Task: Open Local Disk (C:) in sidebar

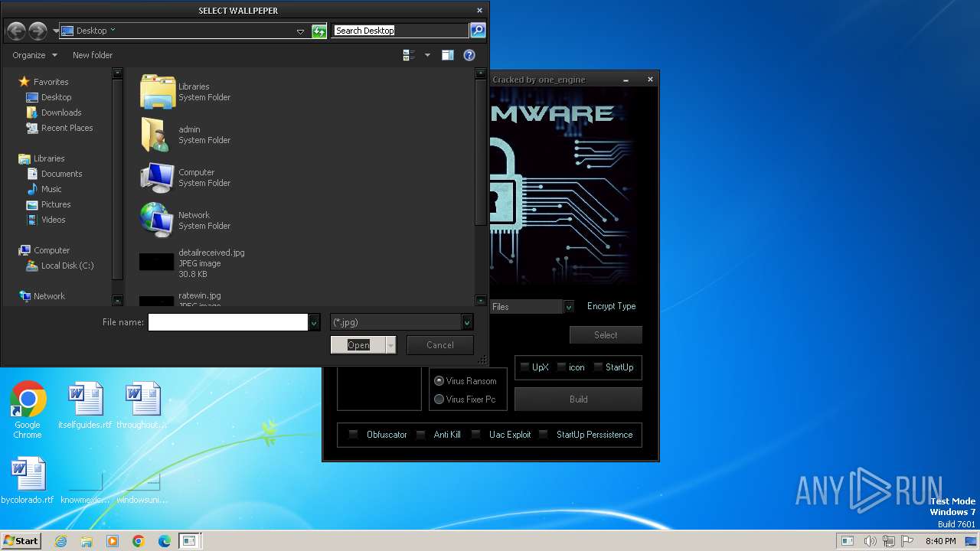Action: click(67, 266)
